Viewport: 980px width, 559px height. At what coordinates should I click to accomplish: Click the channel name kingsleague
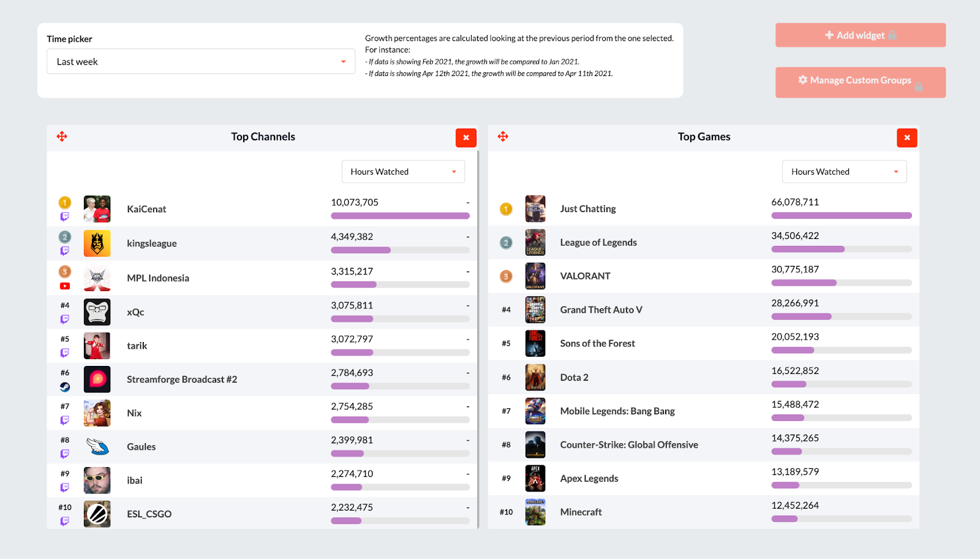[x=152, y=243]
